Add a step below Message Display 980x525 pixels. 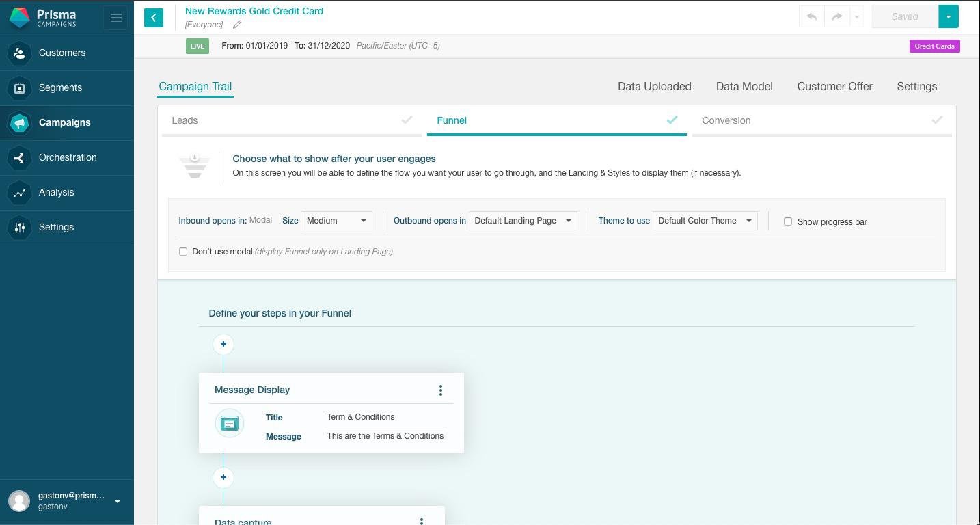click(x=223, y=477)
